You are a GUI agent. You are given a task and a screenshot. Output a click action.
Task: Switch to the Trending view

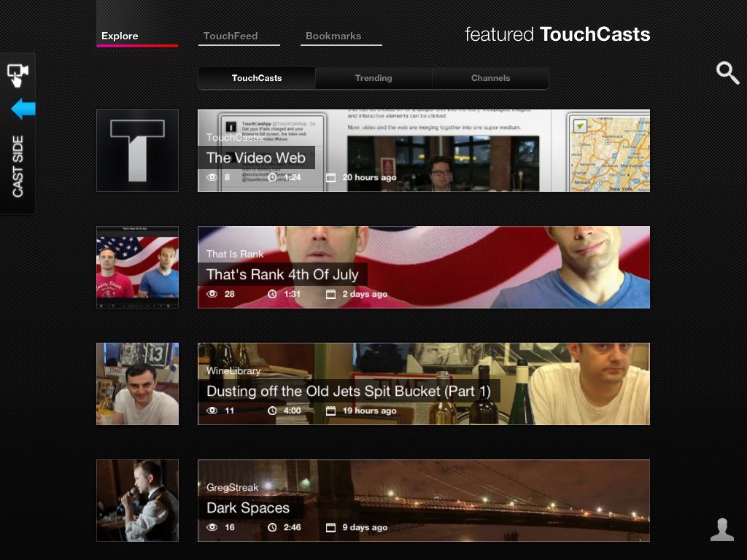[373, 78]
